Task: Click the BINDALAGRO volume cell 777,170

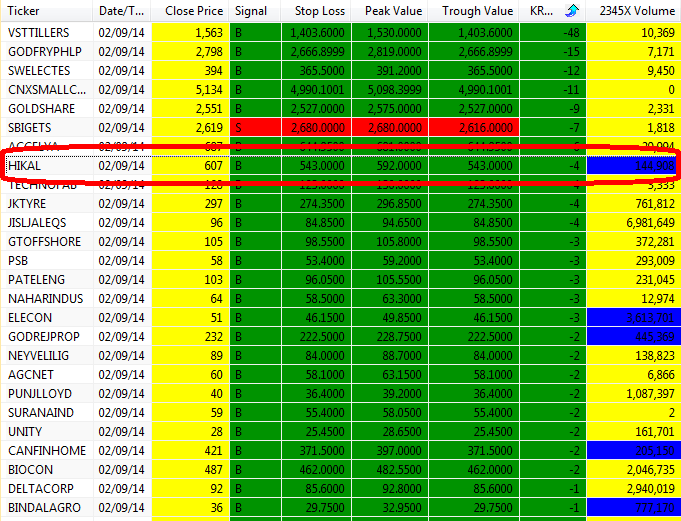Action: 634,508
